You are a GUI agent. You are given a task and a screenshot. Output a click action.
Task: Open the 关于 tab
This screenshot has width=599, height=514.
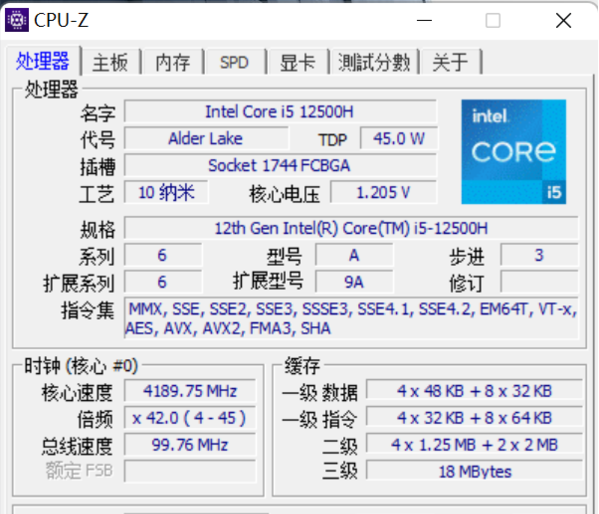[450, 62]
